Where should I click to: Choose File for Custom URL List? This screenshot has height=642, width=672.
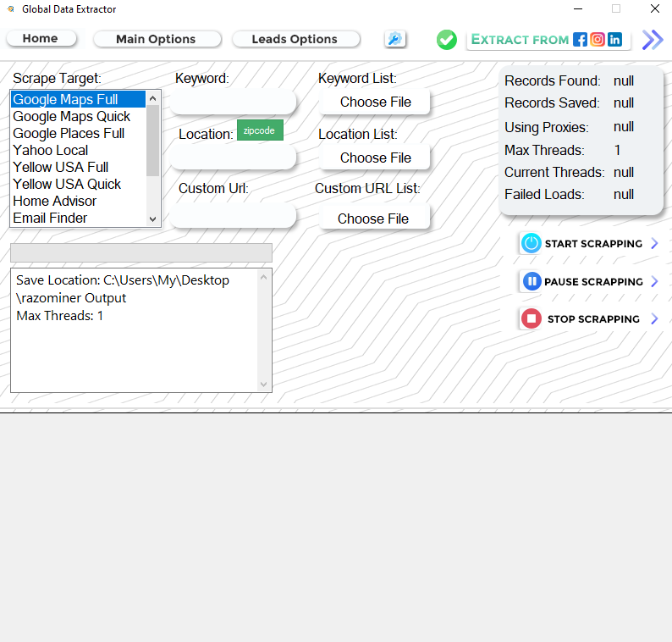tap(374, 219)
